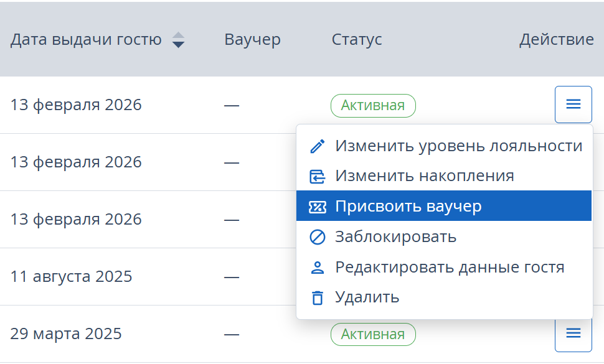This screenshot has height=364, width=604.
Task: Open the action menu for 29 марта 2025 row
Action: pos(573,334)
